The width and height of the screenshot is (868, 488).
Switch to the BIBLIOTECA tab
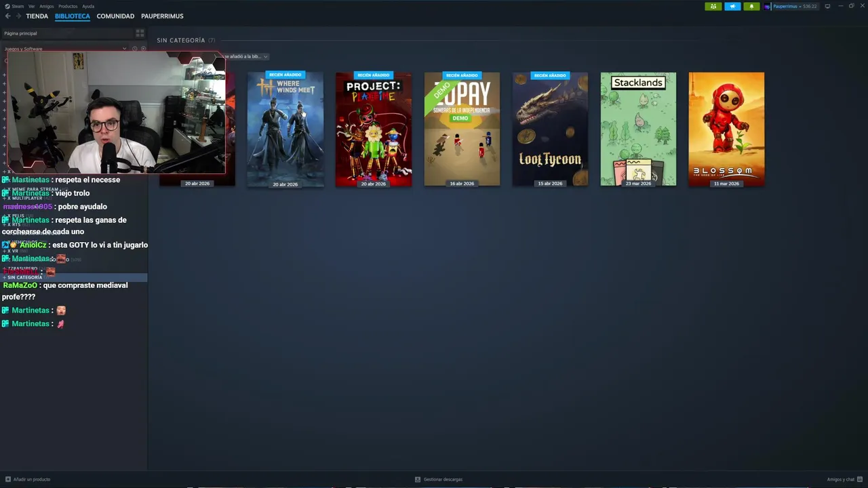tap(73, 16)
